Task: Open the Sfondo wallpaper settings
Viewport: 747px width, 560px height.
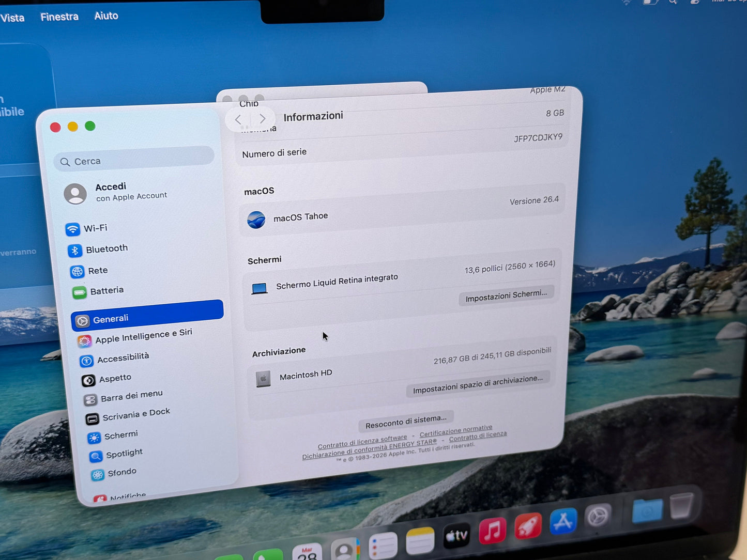Action: pyautogui.click(x=114, y=473)
